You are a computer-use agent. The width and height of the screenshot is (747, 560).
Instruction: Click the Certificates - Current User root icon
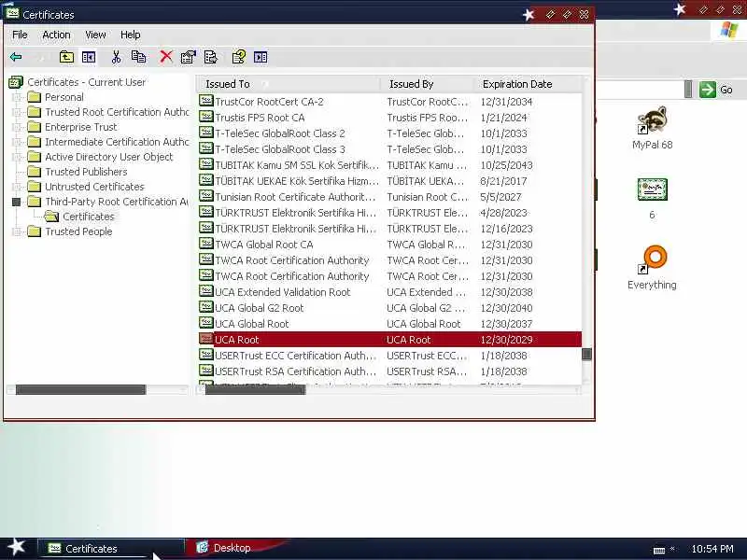point(16,82)
